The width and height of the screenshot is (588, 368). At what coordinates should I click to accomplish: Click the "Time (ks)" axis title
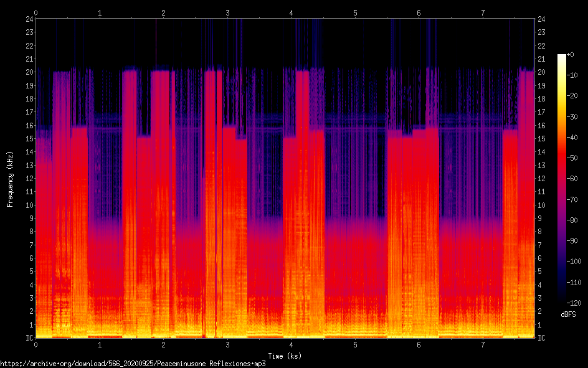285,356
